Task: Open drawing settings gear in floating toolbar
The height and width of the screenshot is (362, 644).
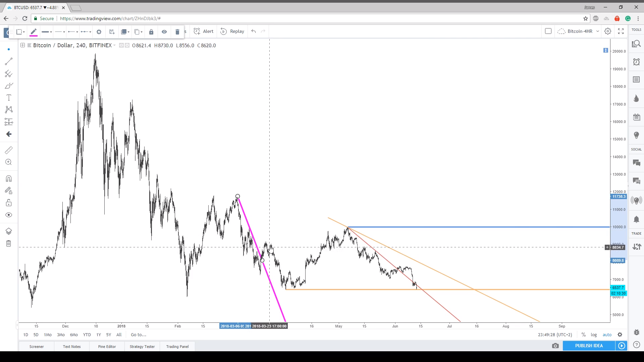Action: pyautogui.click(x=99, y=32)
